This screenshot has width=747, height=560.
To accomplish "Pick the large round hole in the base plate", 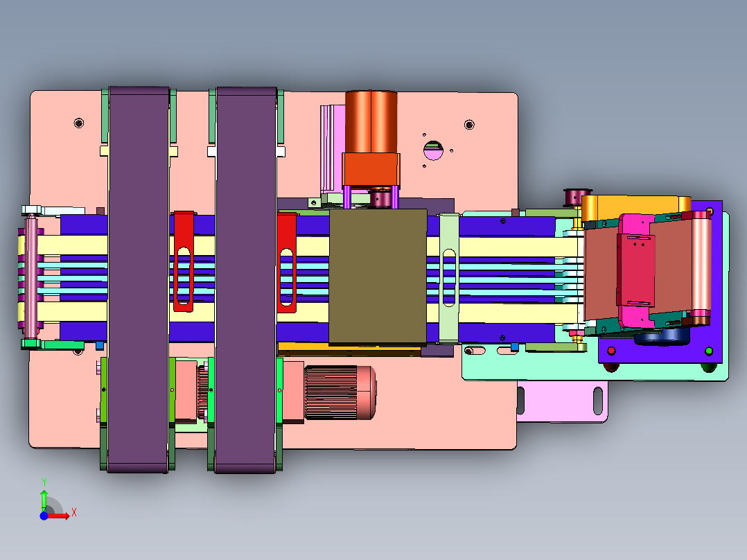I will coord(433,150).
